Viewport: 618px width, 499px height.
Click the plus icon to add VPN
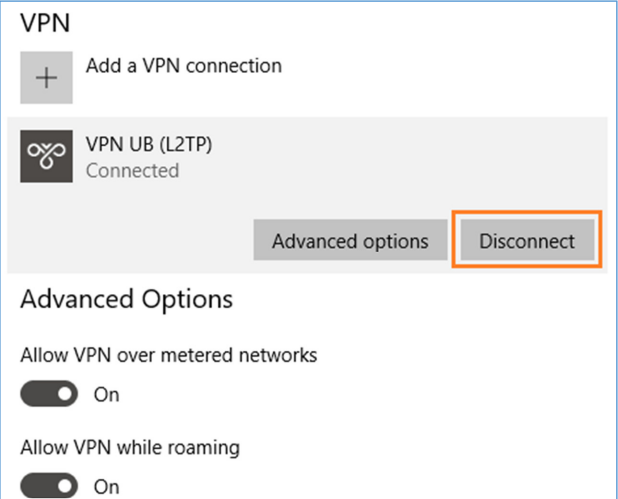click(x=47, y=78)
